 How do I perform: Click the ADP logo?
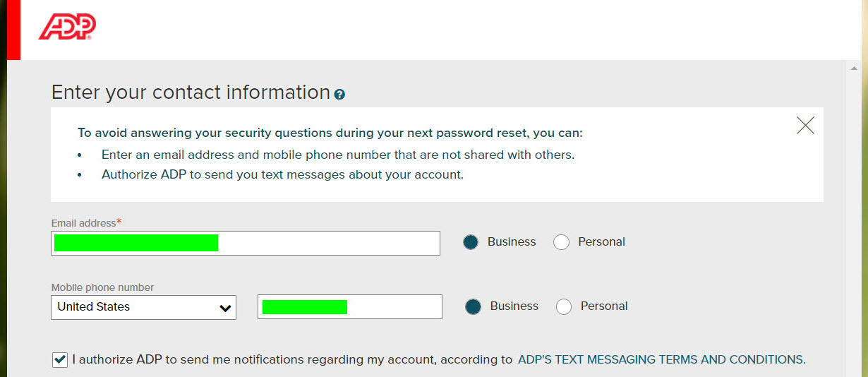(x=67, y=27)
